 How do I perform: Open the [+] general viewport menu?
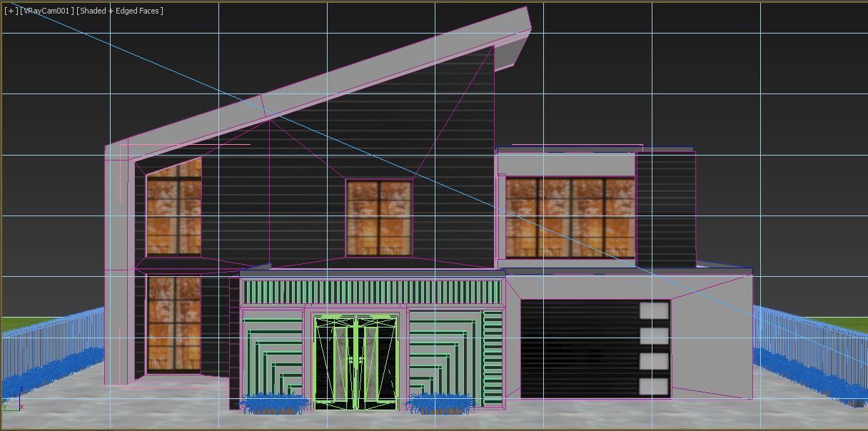coord(11,11)
